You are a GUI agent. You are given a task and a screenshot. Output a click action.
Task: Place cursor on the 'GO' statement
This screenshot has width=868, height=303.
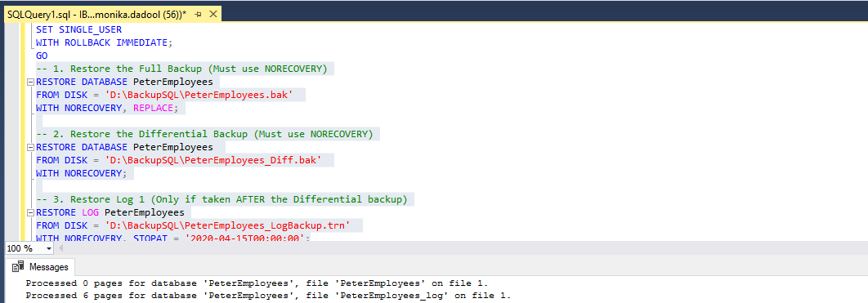[x=42, y=56]
